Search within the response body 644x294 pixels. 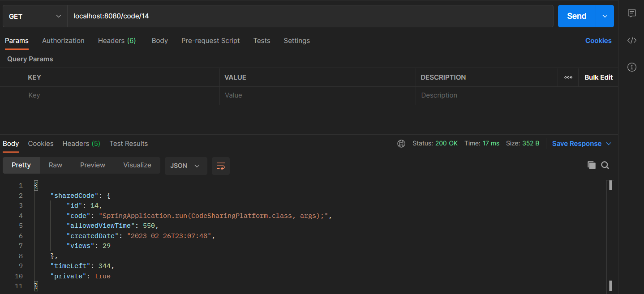pyautogui.click(x=605, y=165)
